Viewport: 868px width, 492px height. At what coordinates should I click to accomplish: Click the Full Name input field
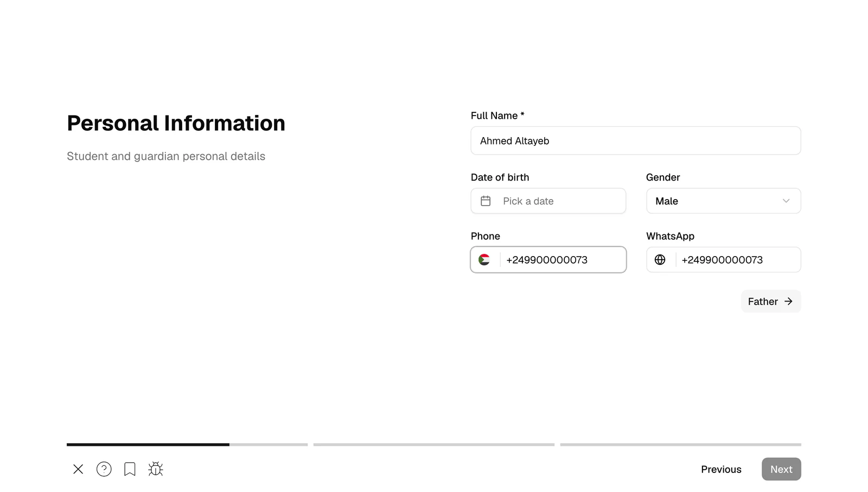[636, 141]
